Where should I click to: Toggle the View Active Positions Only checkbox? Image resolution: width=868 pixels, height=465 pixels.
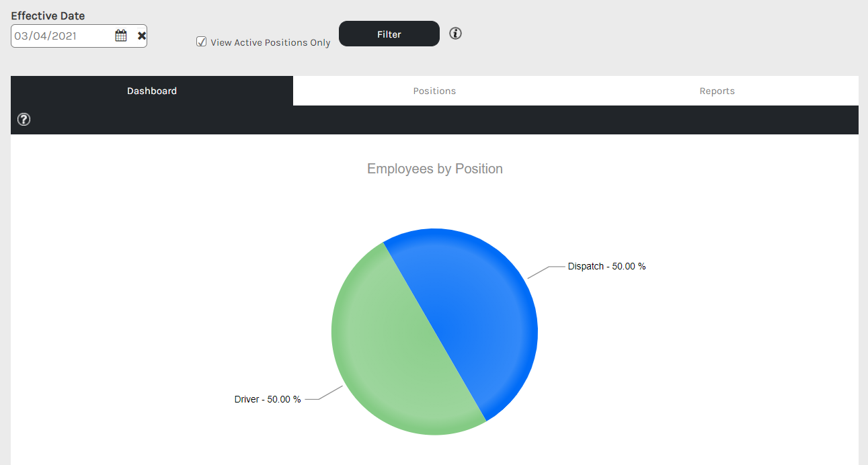(201, 42)
